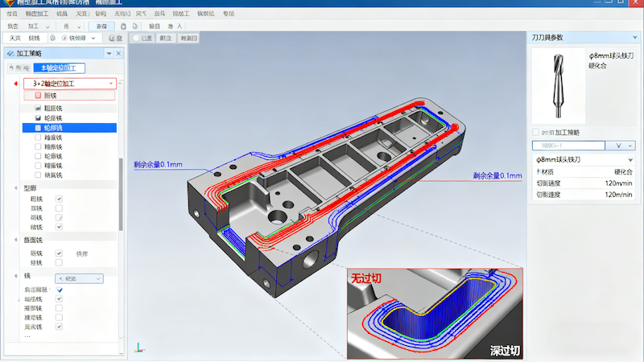Expand the φ8mm球头铣刀 section dropdown
The height and width of the screenshot is (362, 644).
click(x=630, y=160)
